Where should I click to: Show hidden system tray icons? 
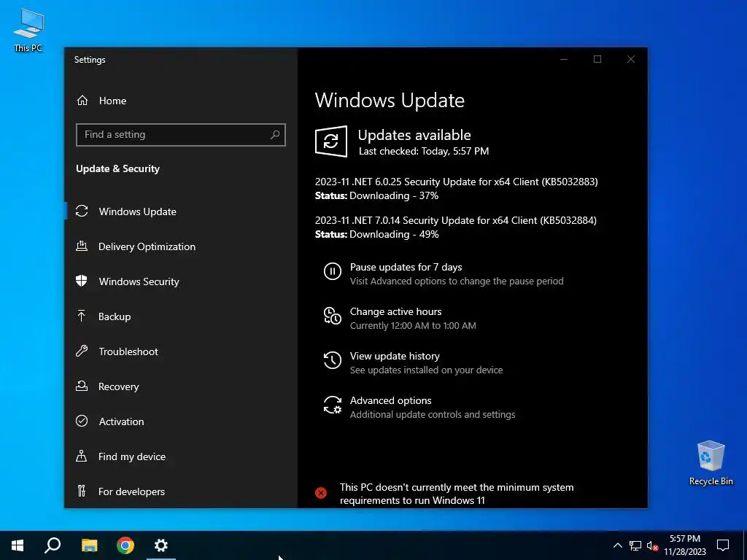coord(617,545)
